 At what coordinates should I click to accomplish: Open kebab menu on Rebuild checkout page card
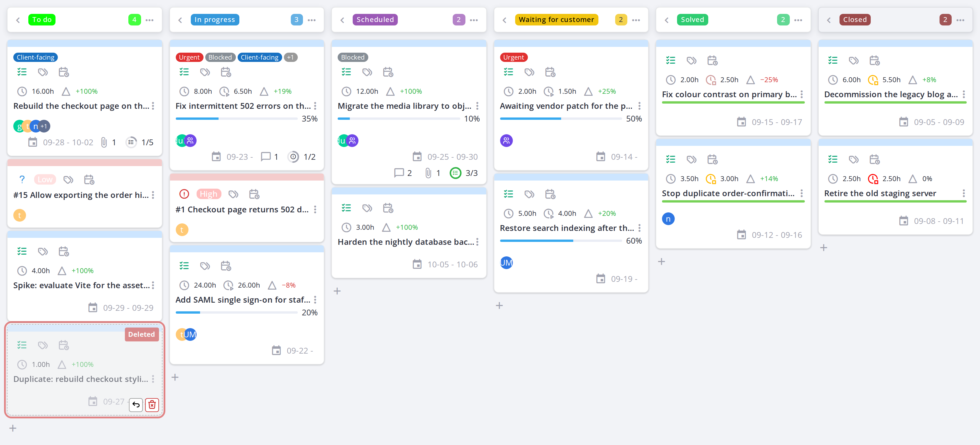coord(153,106)
